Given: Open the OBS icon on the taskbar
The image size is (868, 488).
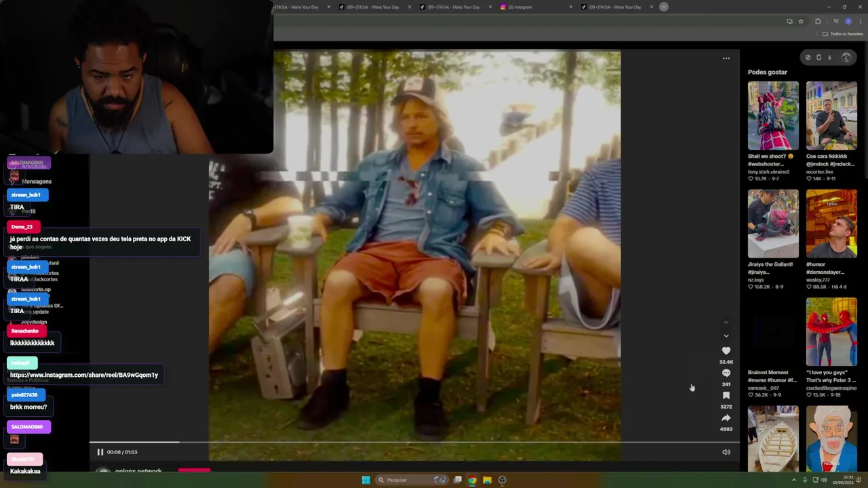Looking at the screenshot, I should tap(502, 480).
